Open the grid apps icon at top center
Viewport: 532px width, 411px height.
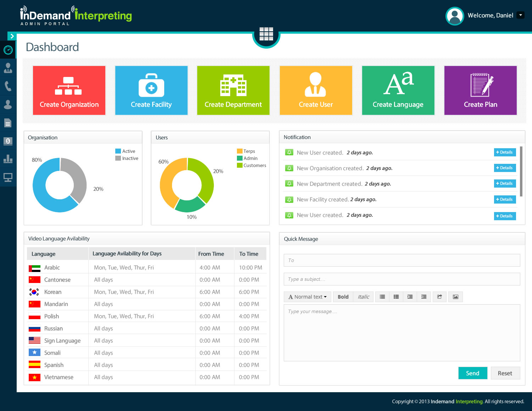266,34
